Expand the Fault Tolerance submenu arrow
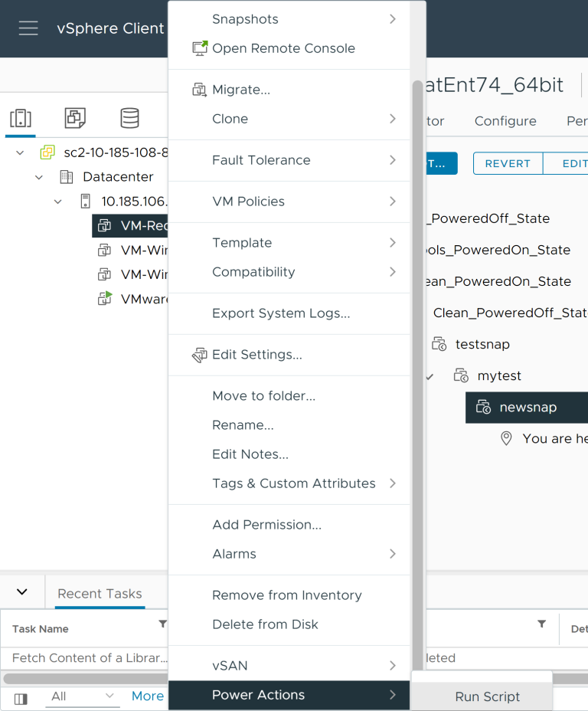 [x=392, y=160]
